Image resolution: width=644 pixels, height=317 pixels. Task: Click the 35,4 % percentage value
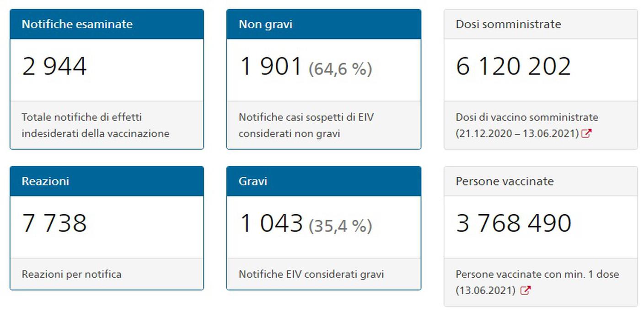pyautogui.click(x=340, y=226)
